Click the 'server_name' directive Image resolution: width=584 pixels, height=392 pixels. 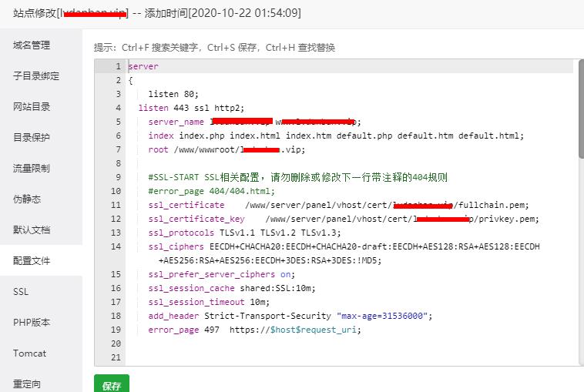[176, 122]
